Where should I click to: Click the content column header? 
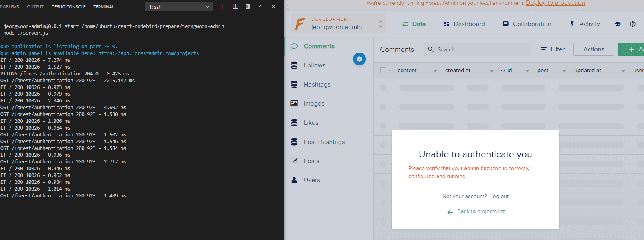pos(407,70)
